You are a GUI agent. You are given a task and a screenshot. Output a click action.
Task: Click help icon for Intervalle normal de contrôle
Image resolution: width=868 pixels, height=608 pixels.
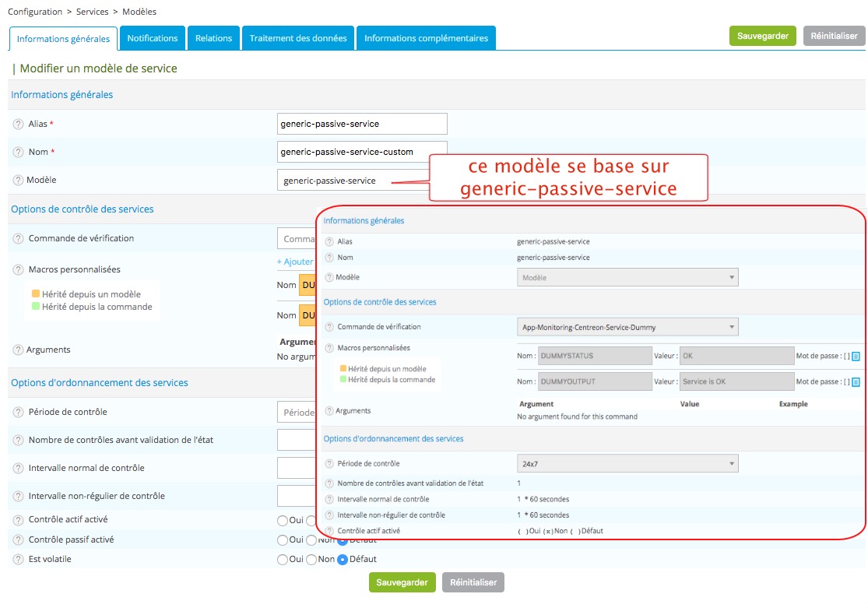[18, 468]
